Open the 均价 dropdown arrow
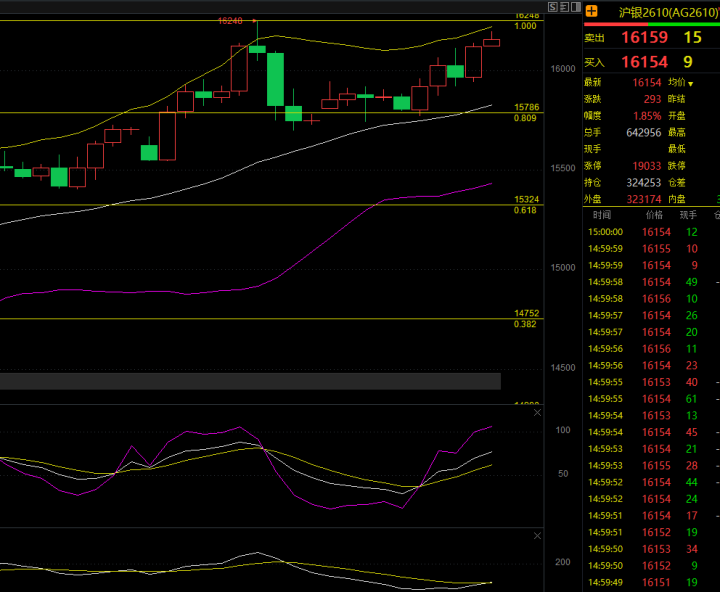 [x=691, y=84]
